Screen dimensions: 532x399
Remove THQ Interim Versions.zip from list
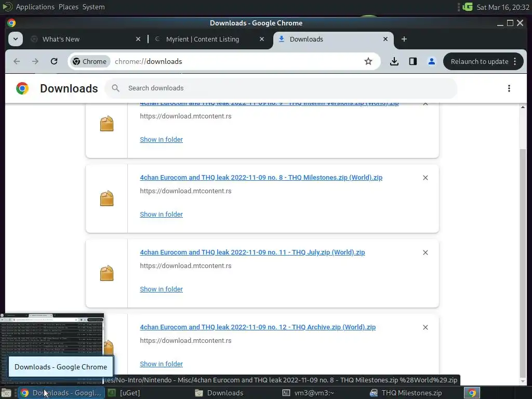point(425,104)
